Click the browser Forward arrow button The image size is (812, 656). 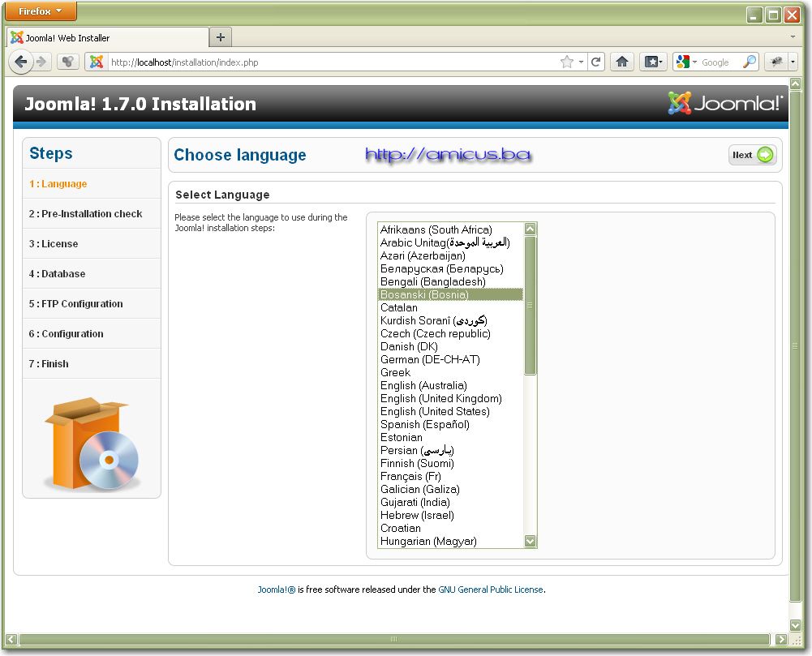pyautogui.click(x=41, y=62)
